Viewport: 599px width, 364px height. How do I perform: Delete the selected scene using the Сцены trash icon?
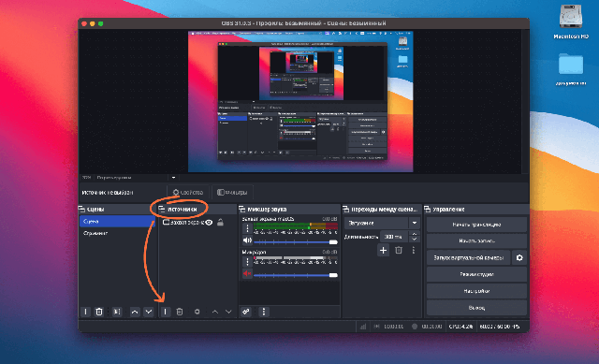[99, 312]
